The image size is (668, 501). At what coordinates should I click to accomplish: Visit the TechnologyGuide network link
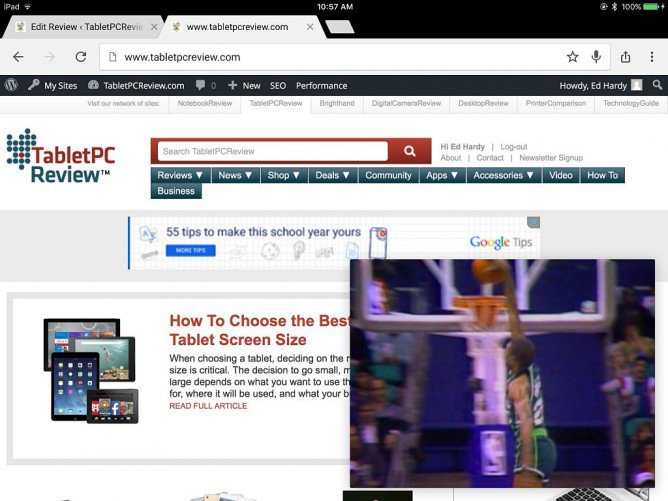pos(631,104)
